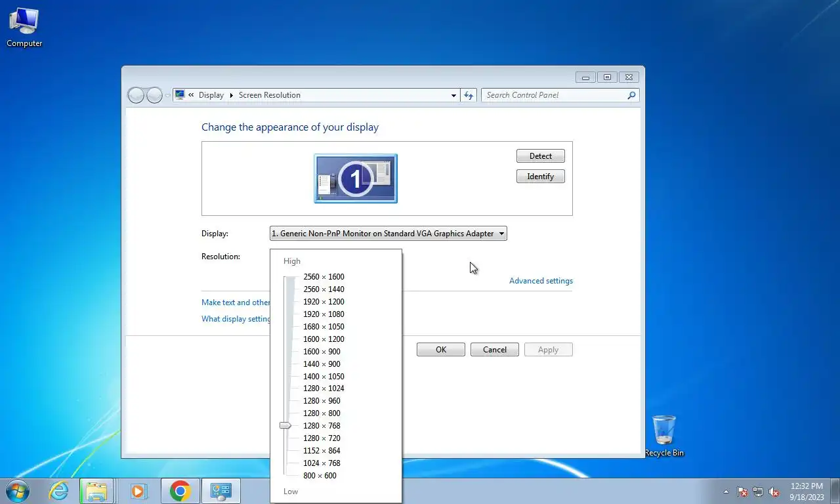Choose 1280 × 1024 resolution
The width and height of the screenshot is (840, 504).
coord(324,388)
